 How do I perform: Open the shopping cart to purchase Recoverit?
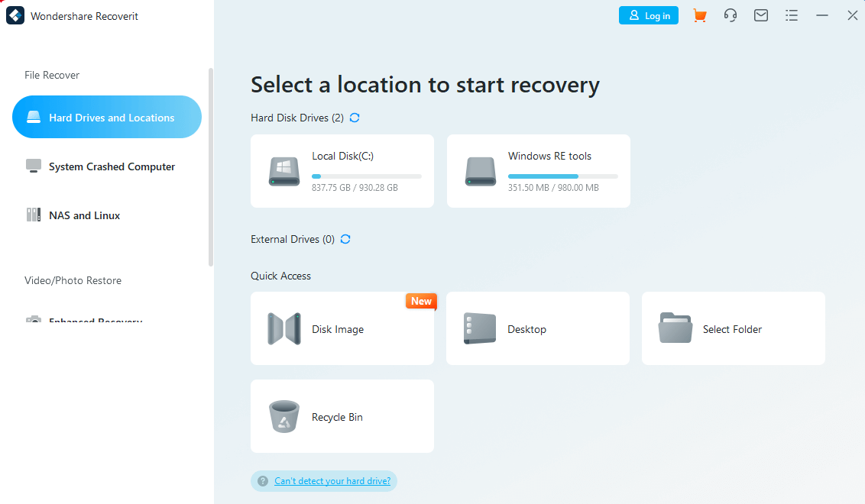tap(700, 15)
